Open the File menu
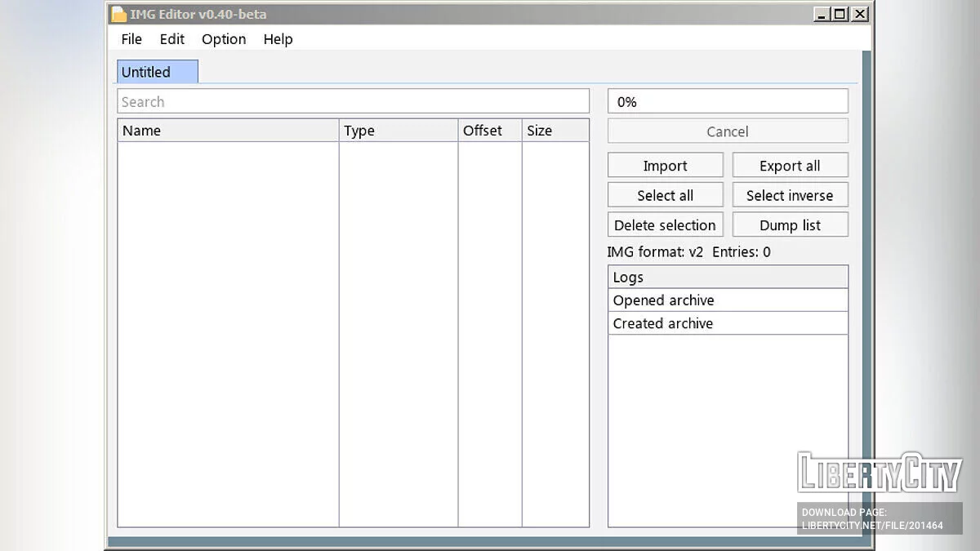The width and height of the screenshot is (980, 551). pos(131,39)
